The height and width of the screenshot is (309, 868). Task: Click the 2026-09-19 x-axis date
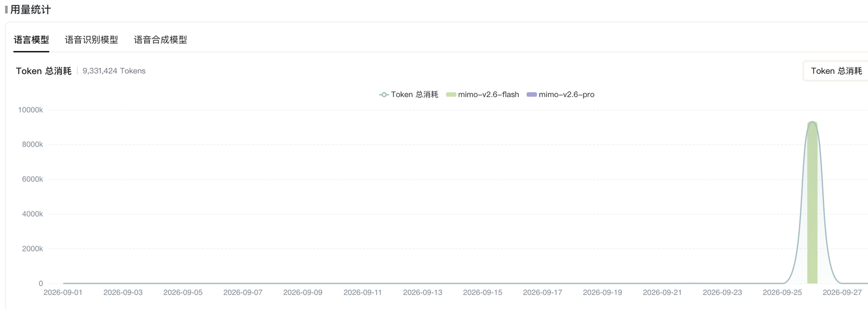[602, 292]
